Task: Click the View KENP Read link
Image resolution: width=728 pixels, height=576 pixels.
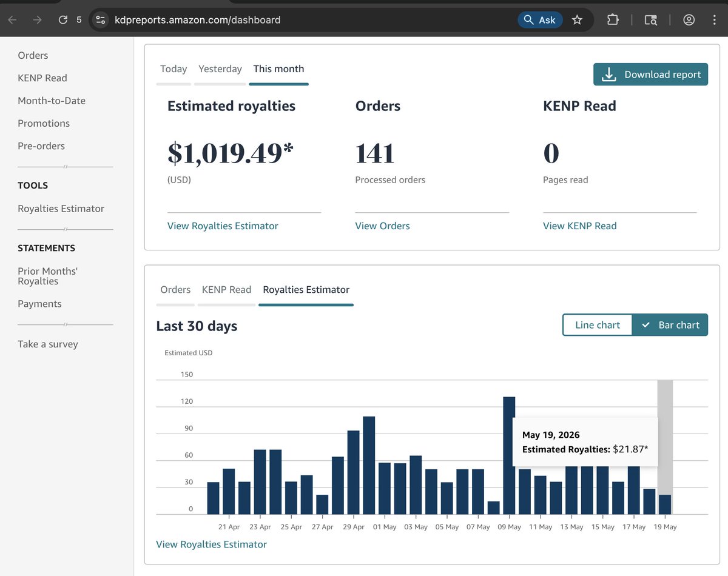Action: coord(579,226)
